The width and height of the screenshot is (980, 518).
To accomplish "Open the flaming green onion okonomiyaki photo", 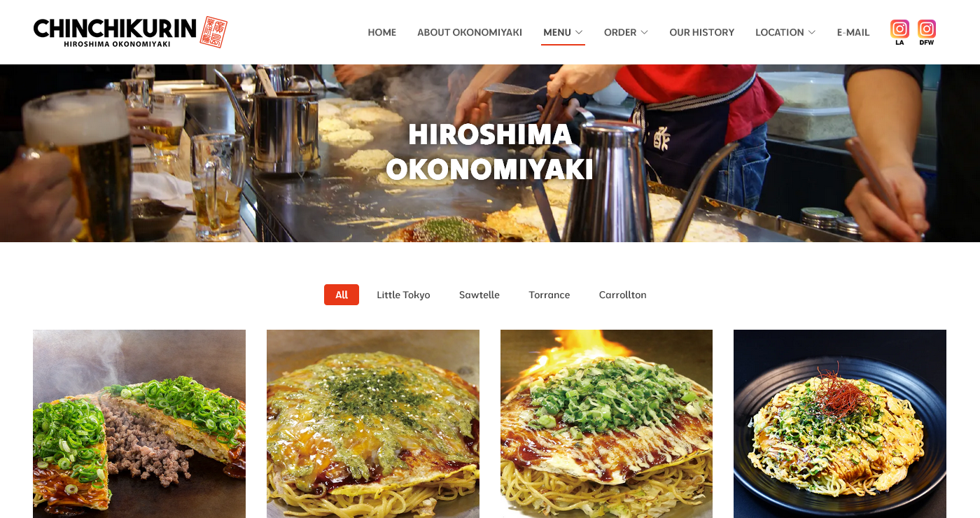I will 606,423.
